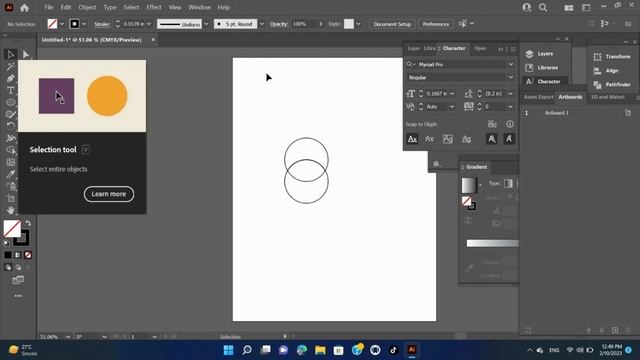Select the Magic Wand tool
This screenshot has width=640, height=360.
(11, 67)
